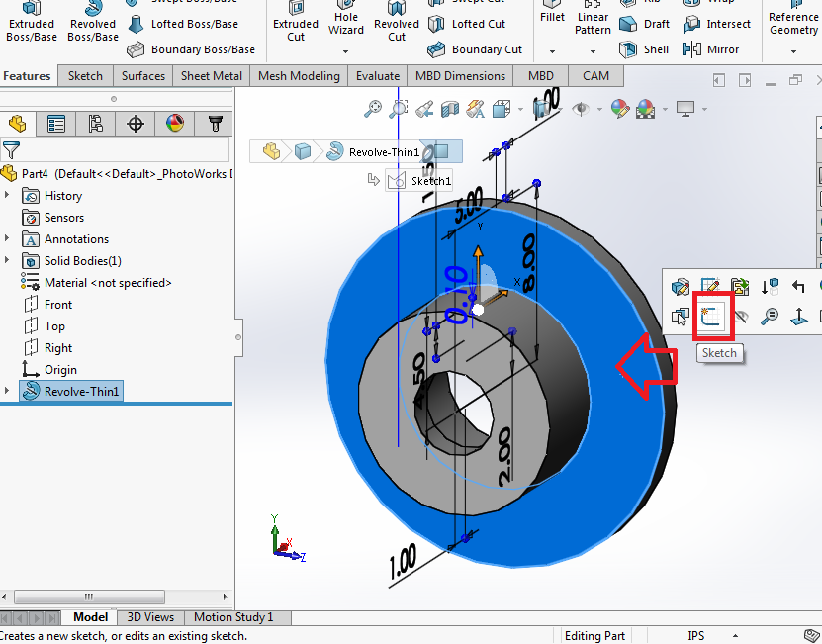Hide the body using the eye icon in context toolbar
822x644 pixels.
pos(741,317)
